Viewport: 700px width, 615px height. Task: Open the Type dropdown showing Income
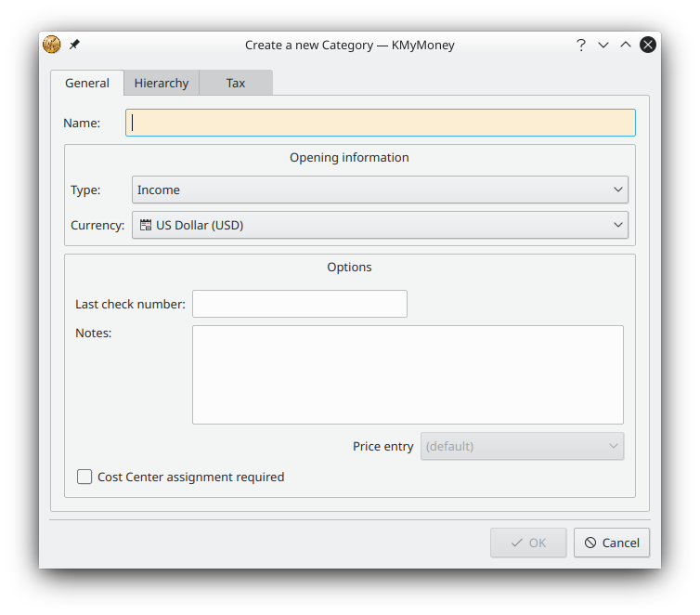pyautogui.click(x=380, y=190)
